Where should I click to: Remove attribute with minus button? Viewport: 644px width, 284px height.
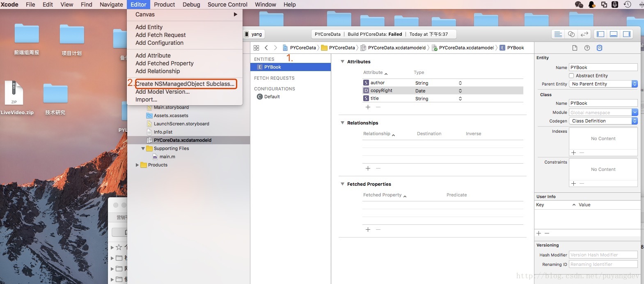[378, 107]
